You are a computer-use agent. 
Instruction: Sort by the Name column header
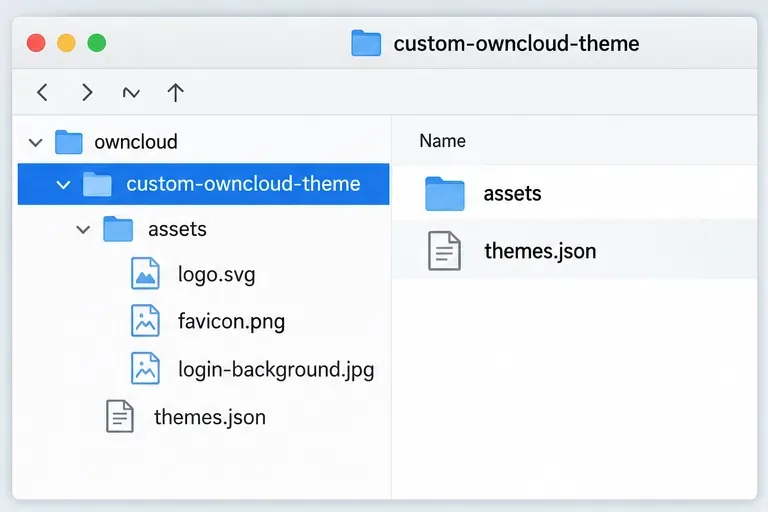click(x=442, y=141)
